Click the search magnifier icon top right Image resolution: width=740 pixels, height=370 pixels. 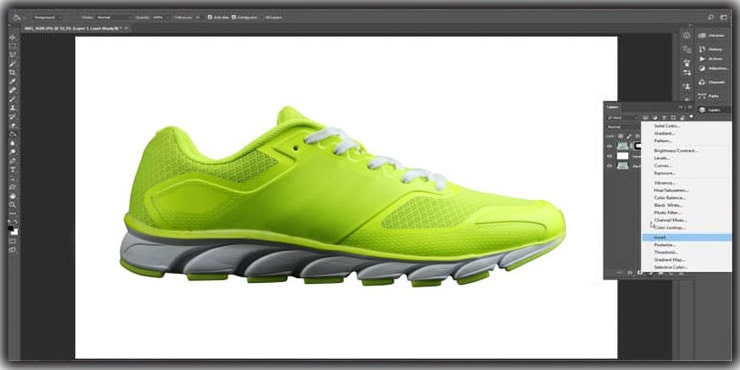click(711, 17)
